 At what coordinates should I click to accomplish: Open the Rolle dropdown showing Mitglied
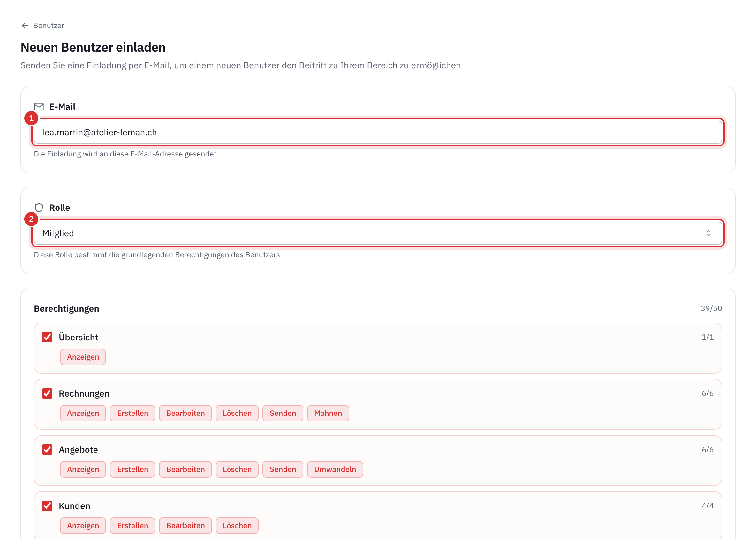coord(378,233)
